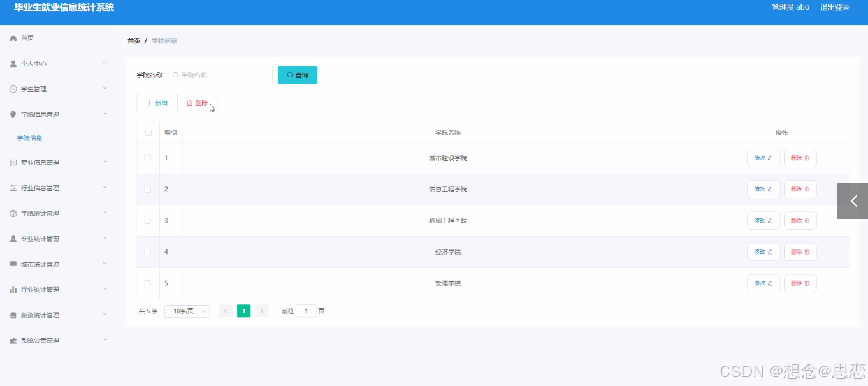Screen dimensions: 868x386
Task: Expand the 行业信息管理 chevron
Action: coord(105,188)
